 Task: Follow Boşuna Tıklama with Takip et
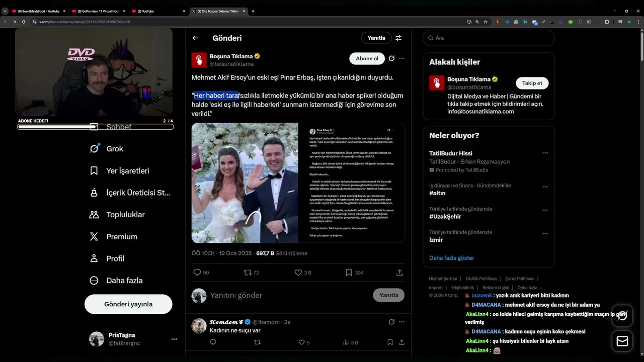pos(532,83)
